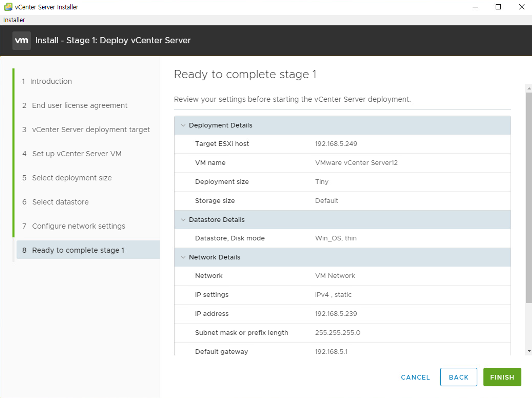This screenshot has height=398, width=532.
Task: Open the Installer menu
Action: pyautogui.click(x=14, y=20)
